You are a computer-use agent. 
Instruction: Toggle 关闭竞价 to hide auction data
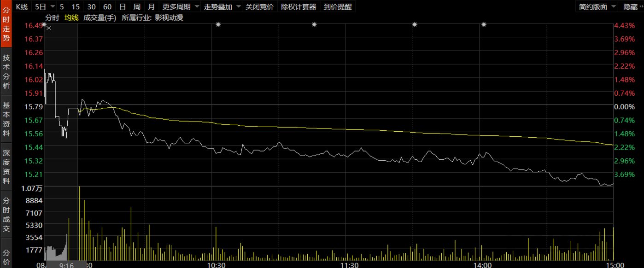[x=259, y=7]
